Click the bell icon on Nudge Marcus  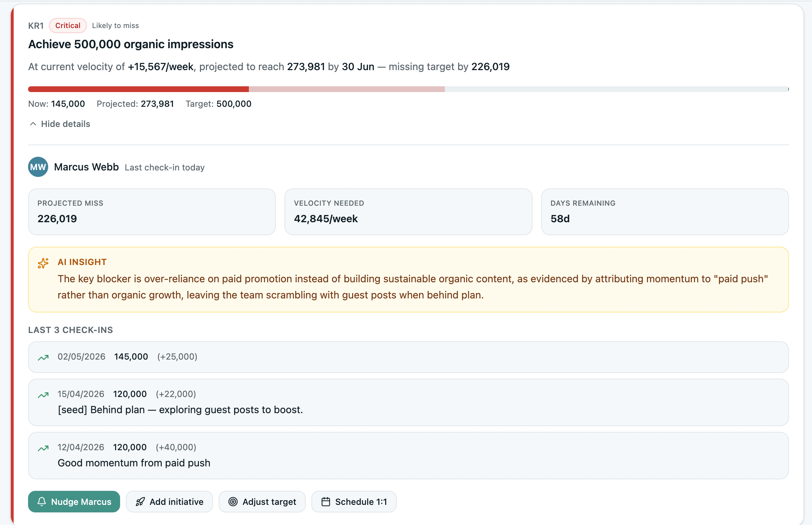[x=42, y=502]
